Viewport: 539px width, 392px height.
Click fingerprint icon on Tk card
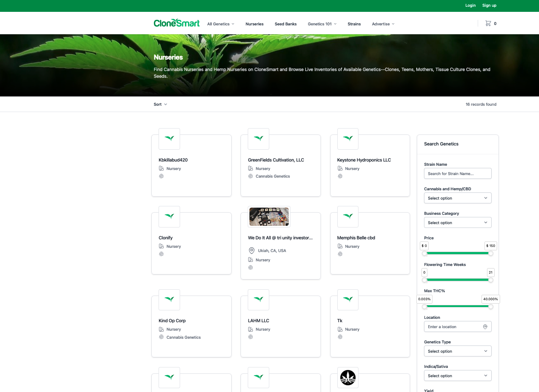tap(340, 337)
